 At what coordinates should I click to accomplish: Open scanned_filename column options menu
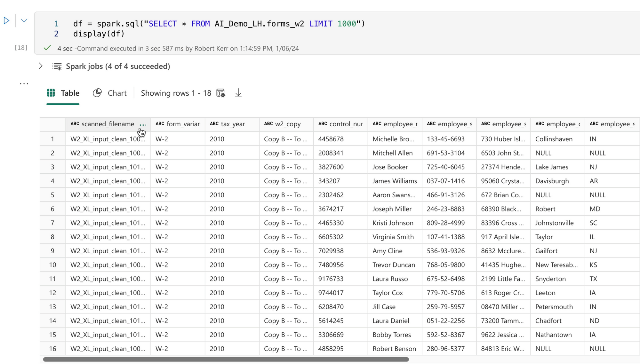point(143,125)
